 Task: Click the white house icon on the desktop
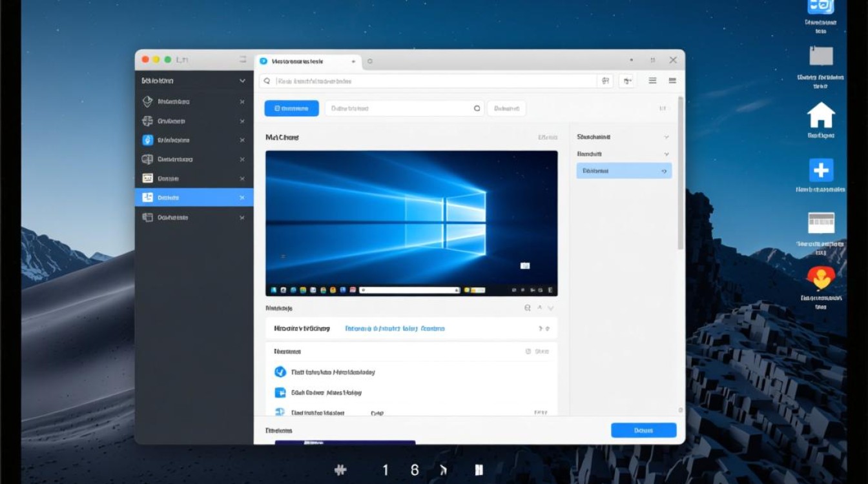coord(821,116)
